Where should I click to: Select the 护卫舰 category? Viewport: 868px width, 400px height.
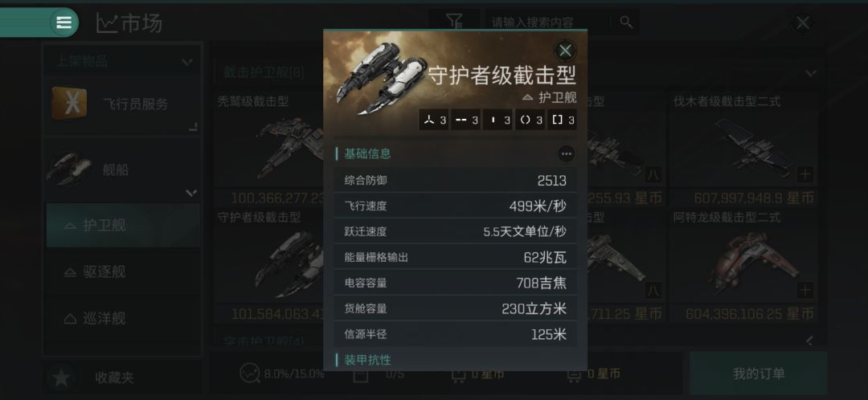coord(122,225)
